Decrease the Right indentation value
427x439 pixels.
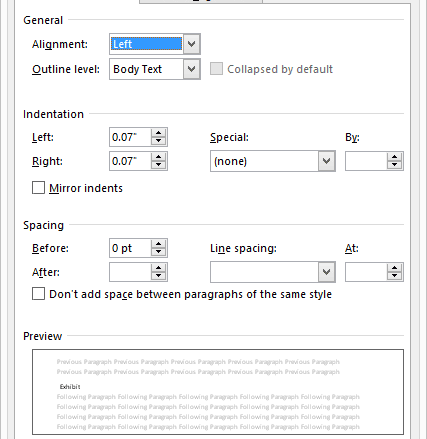click(x=159, y=165)
